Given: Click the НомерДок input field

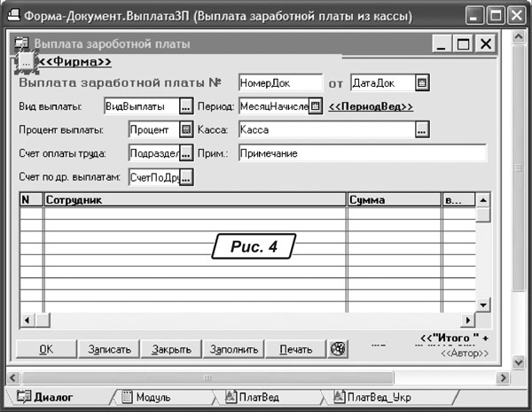Looking at the screenshot, I should coord(279,83).
